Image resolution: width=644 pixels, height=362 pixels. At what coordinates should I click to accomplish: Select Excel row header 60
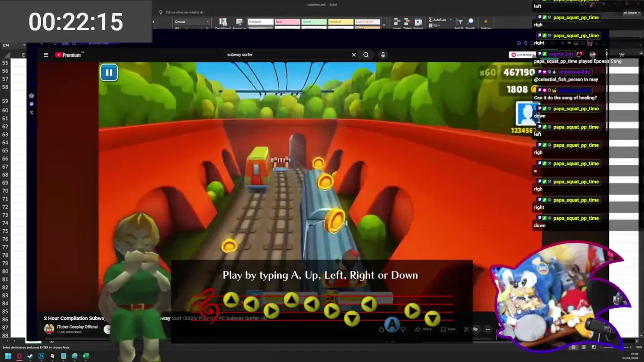coord(6,110)
